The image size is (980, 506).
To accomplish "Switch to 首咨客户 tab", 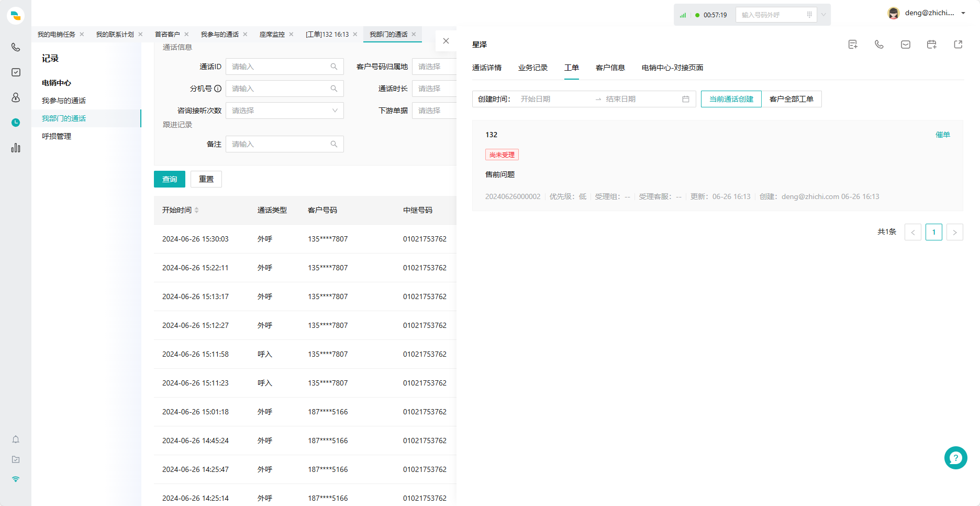I will [x=167, y=34].
